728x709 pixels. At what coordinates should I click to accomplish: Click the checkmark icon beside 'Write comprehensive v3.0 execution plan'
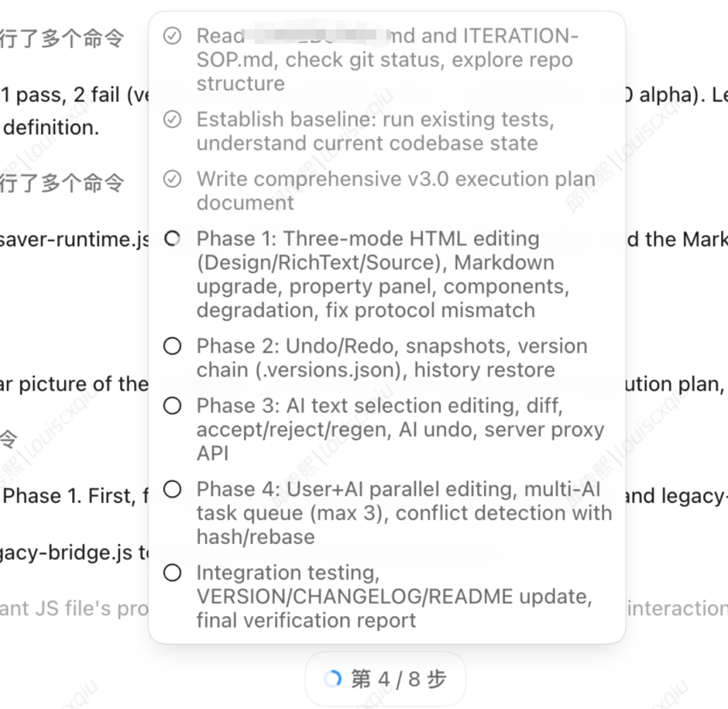(x=173, y=179)
